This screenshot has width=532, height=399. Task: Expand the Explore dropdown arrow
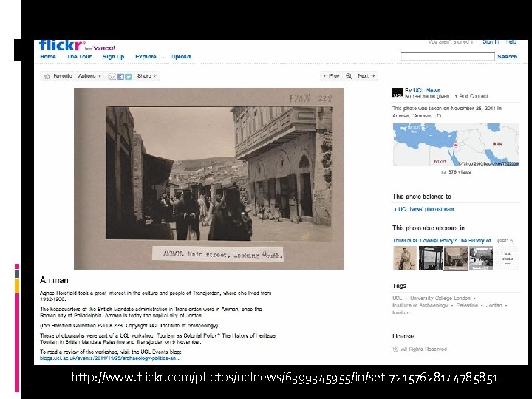tap(163, 57)
